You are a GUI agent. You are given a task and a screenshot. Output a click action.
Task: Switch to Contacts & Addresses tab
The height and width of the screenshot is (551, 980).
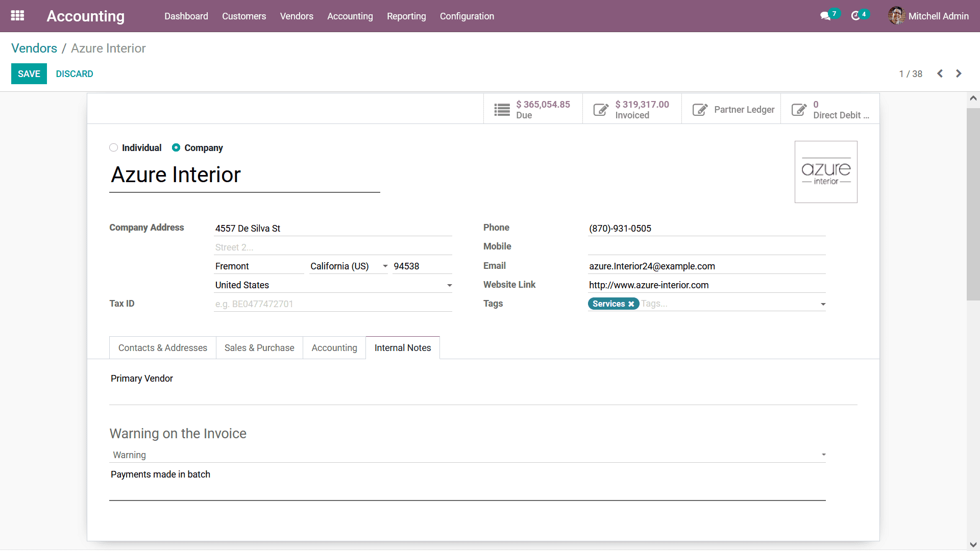pos(163,348)
